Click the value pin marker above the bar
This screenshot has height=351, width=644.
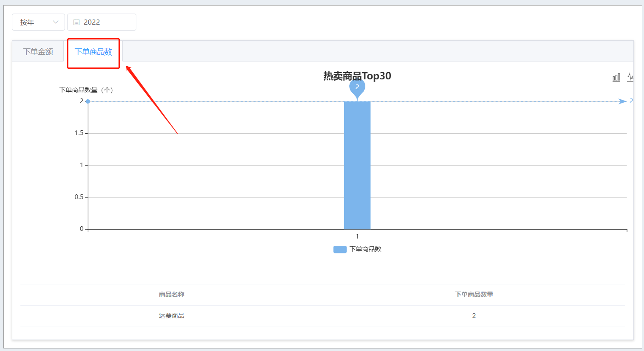pyautogui.click(x=357, y=87)
